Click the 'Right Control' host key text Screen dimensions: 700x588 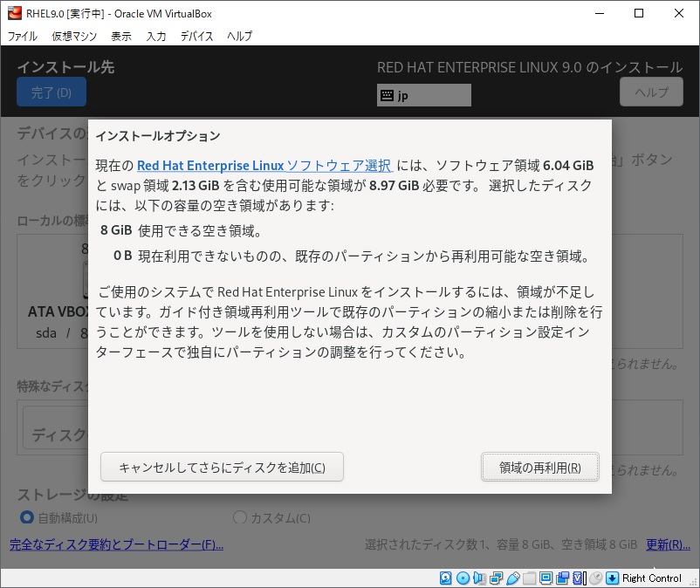652,578
